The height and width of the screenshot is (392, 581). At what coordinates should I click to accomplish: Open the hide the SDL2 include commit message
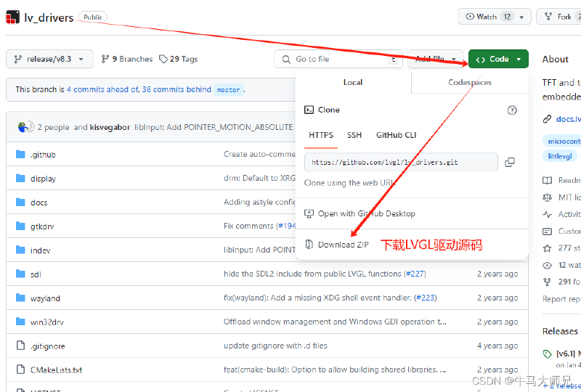[312, 274]
